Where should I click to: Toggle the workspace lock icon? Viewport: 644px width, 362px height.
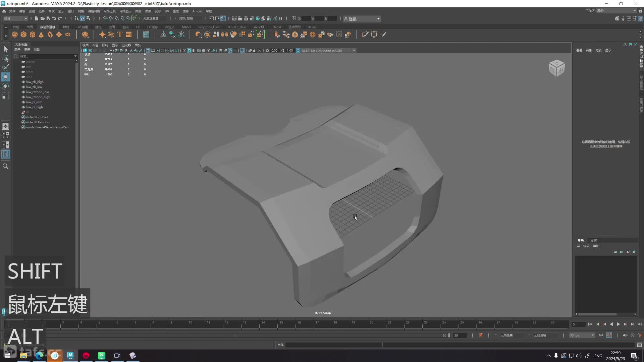coord(640,11)
